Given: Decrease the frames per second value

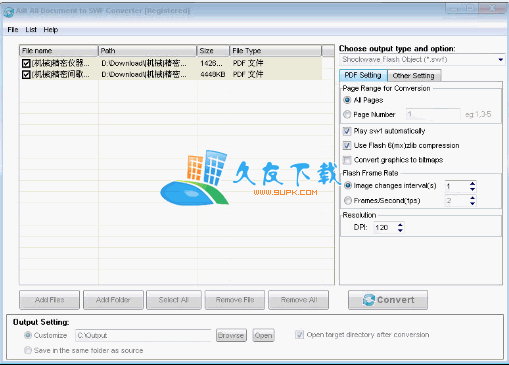Looking at the screenshot, I should 472,203.
